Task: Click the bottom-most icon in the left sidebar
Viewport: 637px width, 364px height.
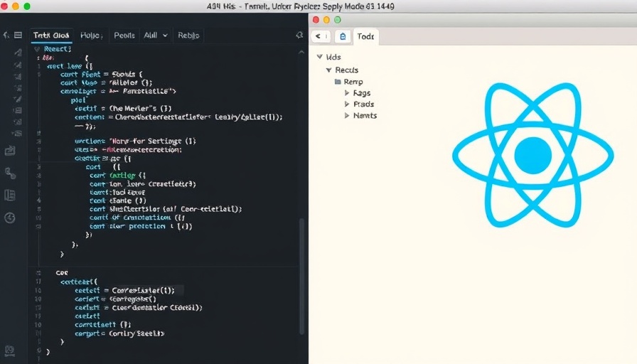Action: [x=10, y=350]
